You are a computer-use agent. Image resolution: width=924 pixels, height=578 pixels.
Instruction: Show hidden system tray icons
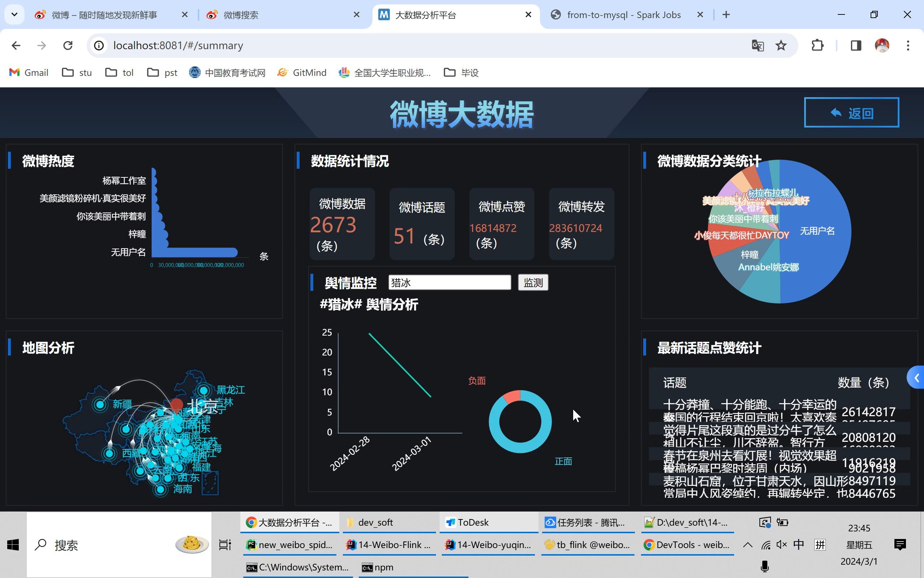pyautogui.click(x=748, y=545)
